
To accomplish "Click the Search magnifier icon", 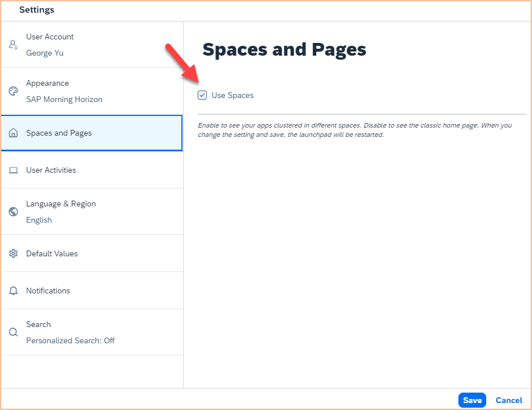I will (13, 332).
